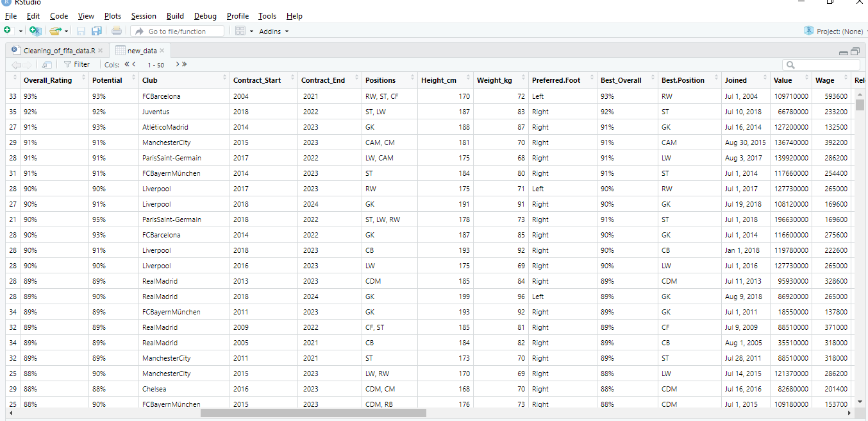Click the forward navigation arrow

pos(28,65)
